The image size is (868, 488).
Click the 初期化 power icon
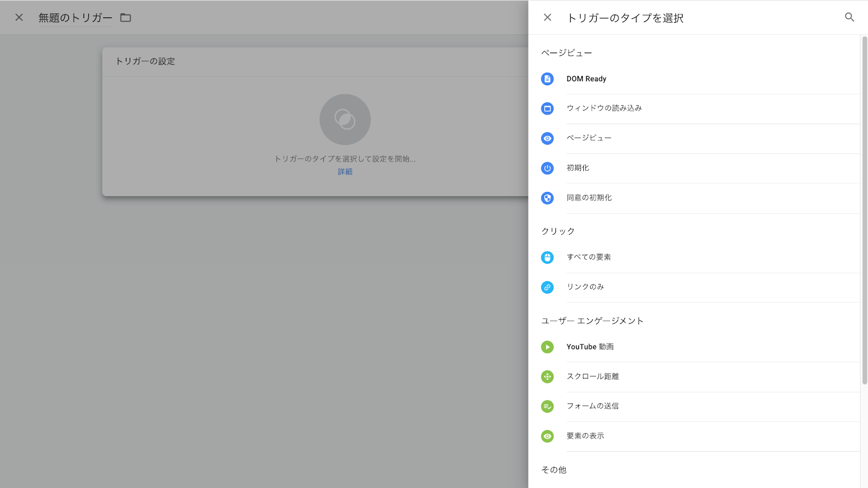click(x=547, y=168)
